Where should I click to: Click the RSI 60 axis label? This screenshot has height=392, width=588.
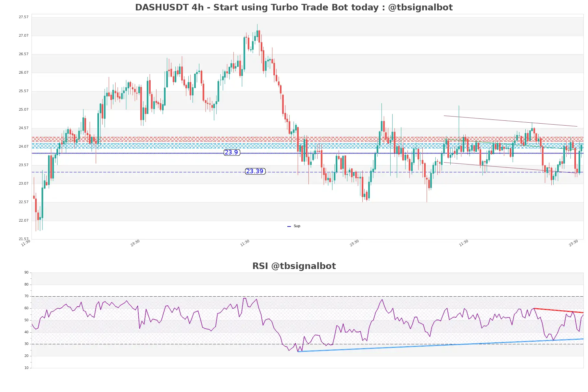coord(26,308)
